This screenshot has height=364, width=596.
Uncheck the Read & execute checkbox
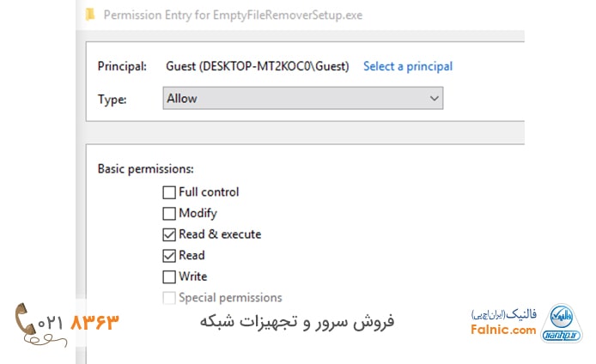(x=168, y=234)
